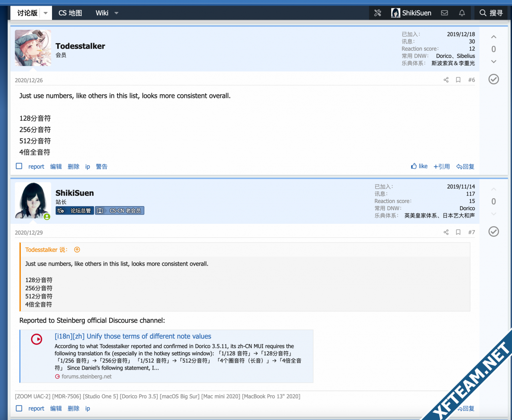
Task: Open quoted author Todesstalker 说 link
Action: pos(46,250)
